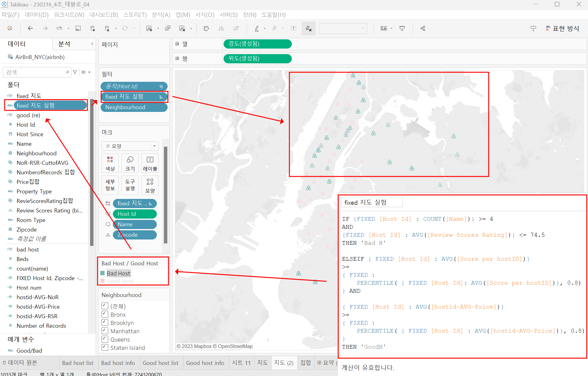Screen dimensions: 588x376
Task: Switch to the Bad host list sheet tab
Action: point(78,363)
